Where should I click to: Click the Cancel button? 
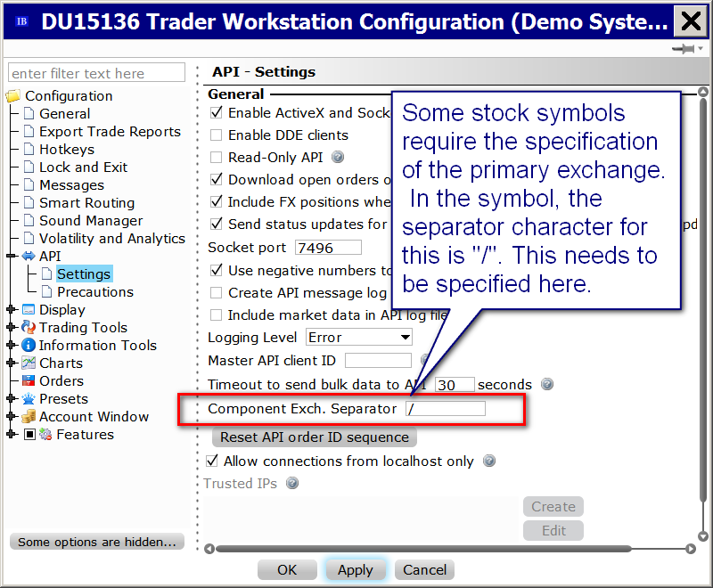tap(425, 570)
